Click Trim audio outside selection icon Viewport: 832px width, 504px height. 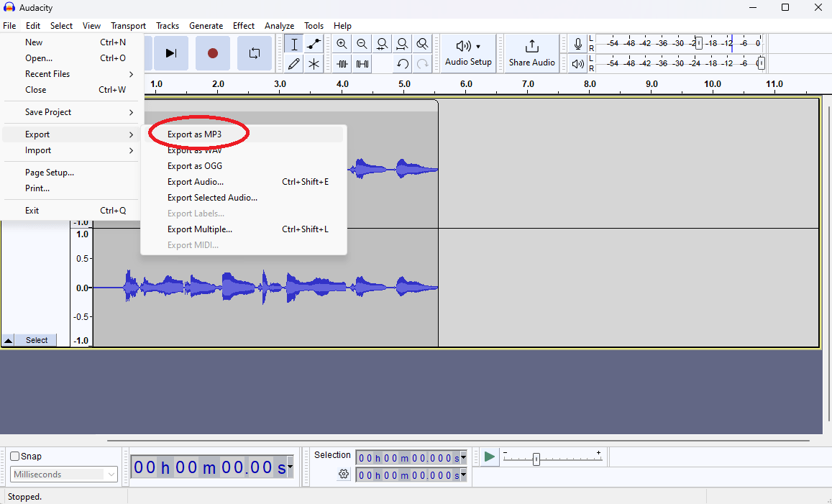pyautogui.click(x=342, y=64)
